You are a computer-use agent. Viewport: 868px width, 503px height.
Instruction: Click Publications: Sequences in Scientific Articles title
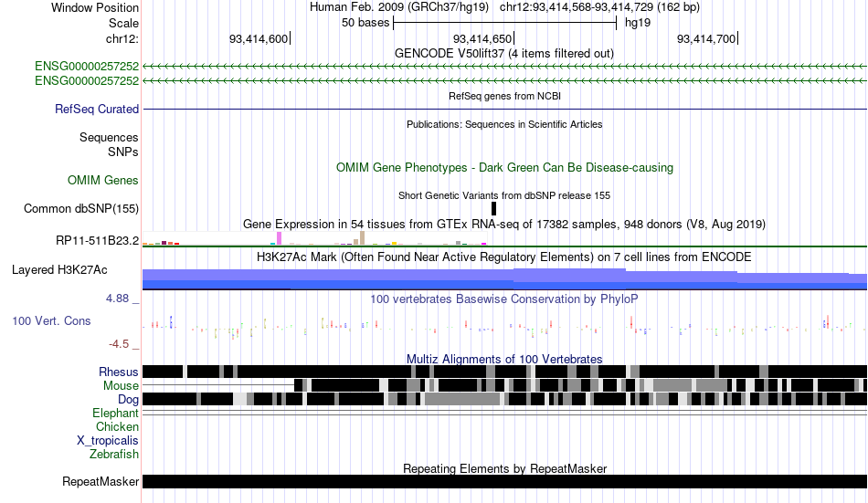504,124
